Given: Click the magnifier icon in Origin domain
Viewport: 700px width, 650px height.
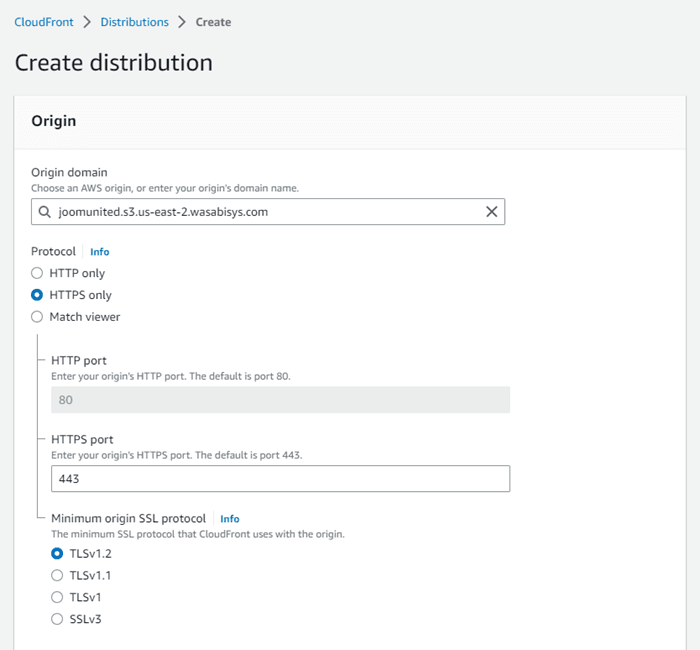Looking at the screenshot, I should [x=45, y=212].
